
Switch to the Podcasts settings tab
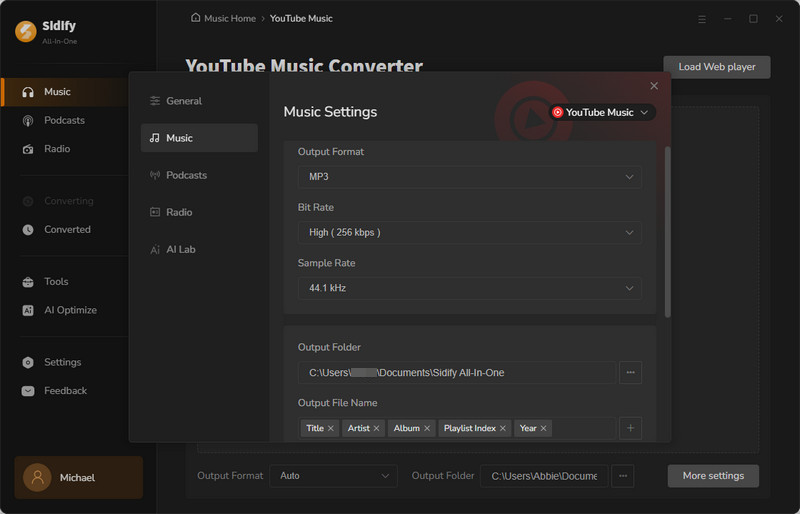pos(199,175)
